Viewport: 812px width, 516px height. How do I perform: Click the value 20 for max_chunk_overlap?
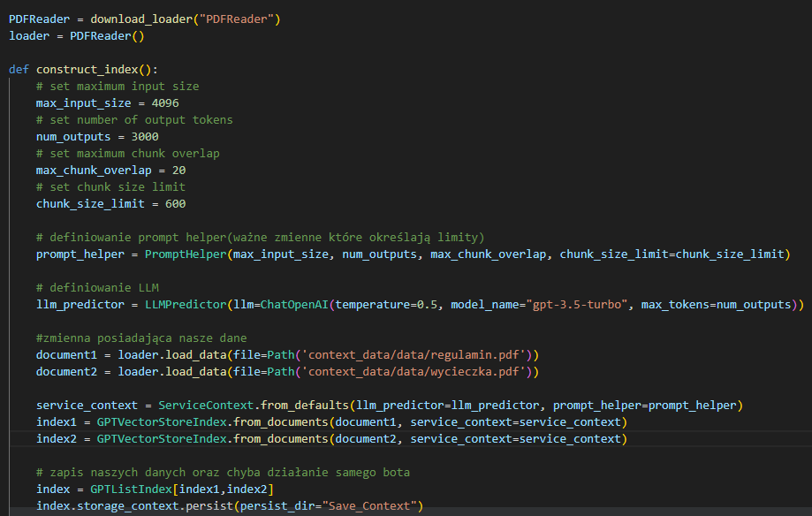179,171
